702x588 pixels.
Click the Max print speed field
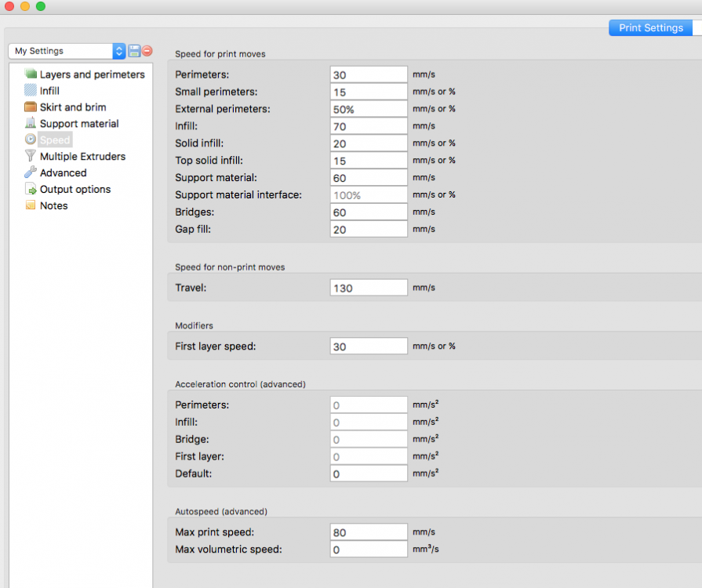tap(369, 532)
